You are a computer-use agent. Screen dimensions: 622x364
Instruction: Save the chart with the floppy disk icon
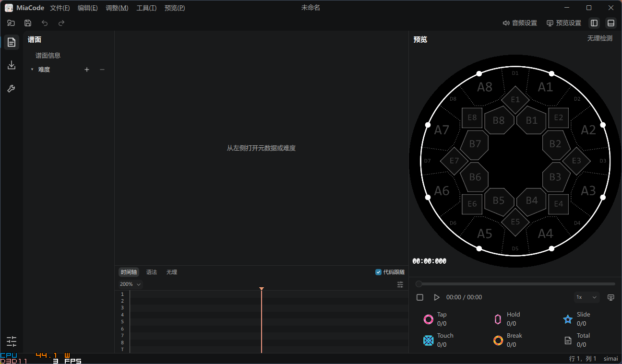(28, 23)
